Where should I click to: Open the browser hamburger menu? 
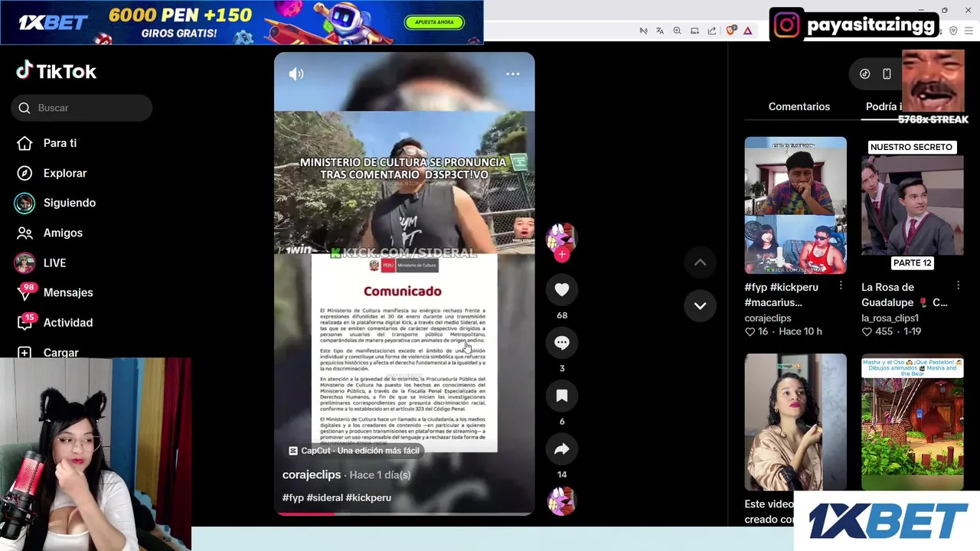(970, 31)
